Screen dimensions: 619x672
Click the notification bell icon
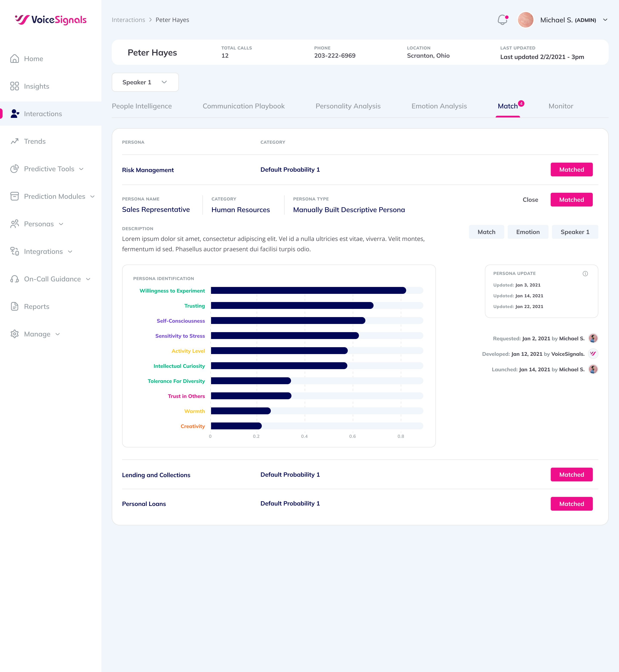coord(502,20)
